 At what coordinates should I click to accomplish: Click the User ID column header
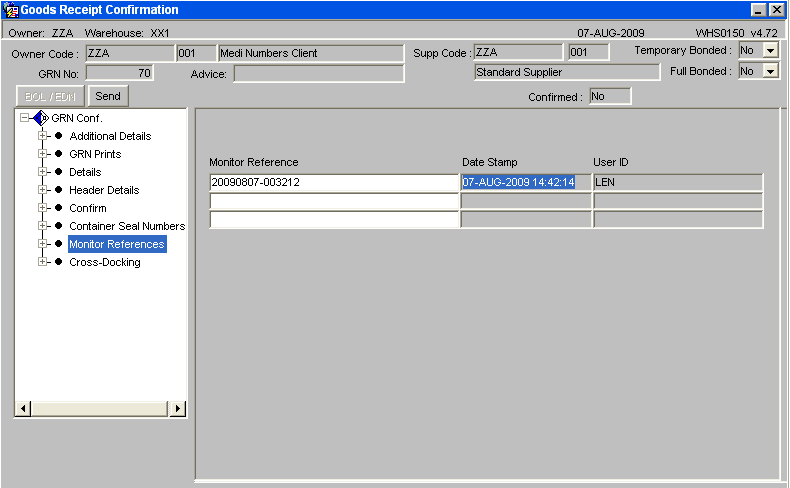pyautogui.click(x=611, y=162)
